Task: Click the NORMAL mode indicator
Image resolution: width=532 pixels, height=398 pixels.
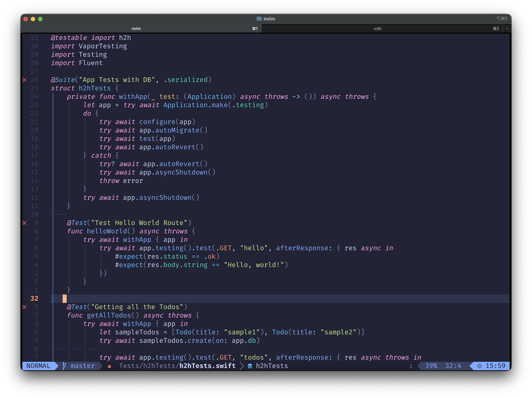Action: click(38, 366)
